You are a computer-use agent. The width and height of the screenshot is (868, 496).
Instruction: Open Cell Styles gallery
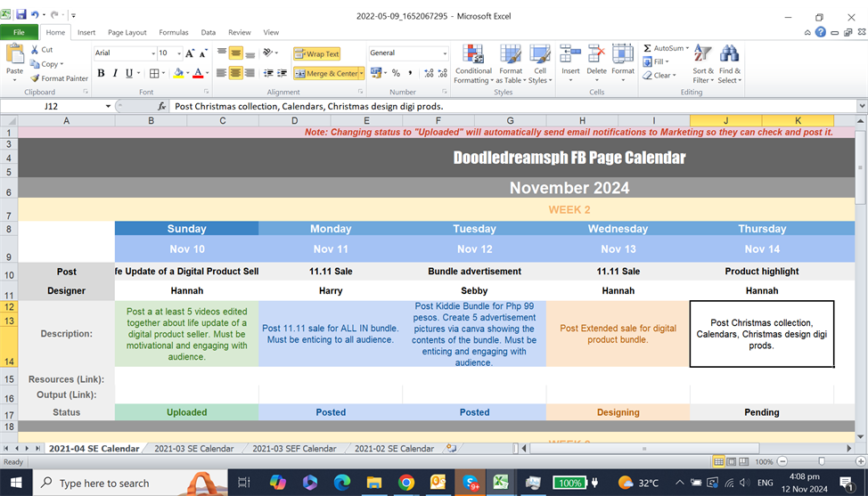(540, 64)
